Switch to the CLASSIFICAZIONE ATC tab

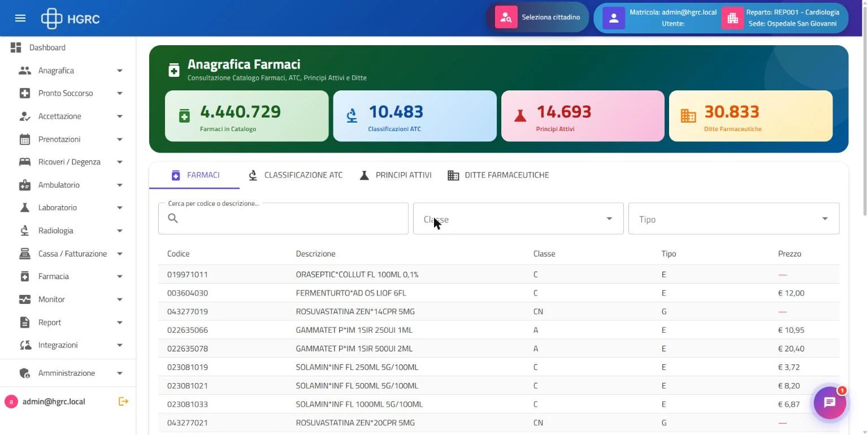295,175
